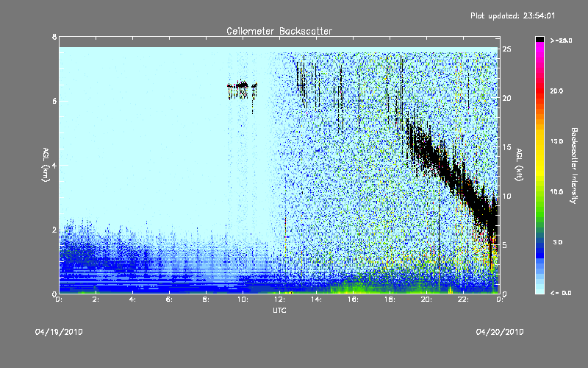The height and width of the screenshot is (368, 588).
Task: Pick the black swatch atop the colorbar
Action: [539, 39]
